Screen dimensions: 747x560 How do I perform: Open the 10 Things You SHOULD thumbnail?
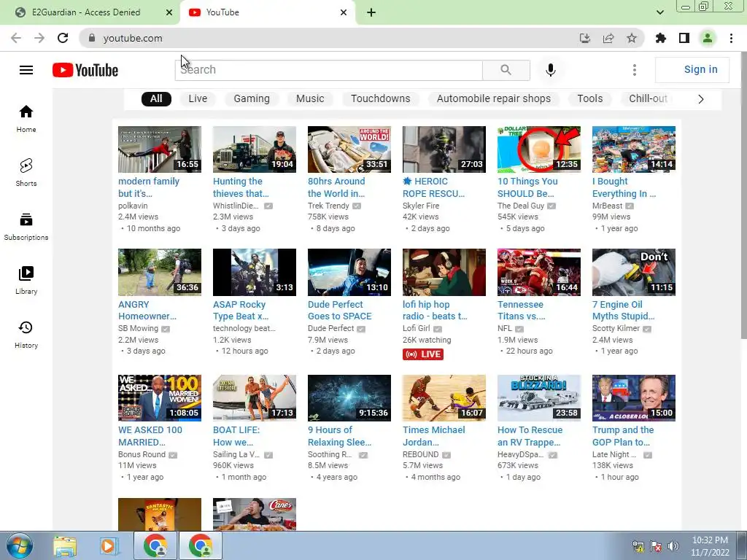tap(539, 149)
